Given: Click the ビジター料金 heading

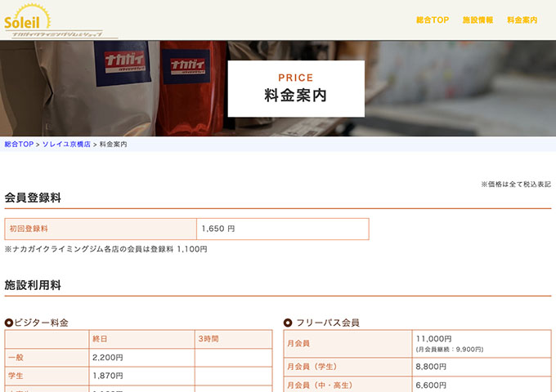Looking at the screenshot, I should tap(41, 323).
